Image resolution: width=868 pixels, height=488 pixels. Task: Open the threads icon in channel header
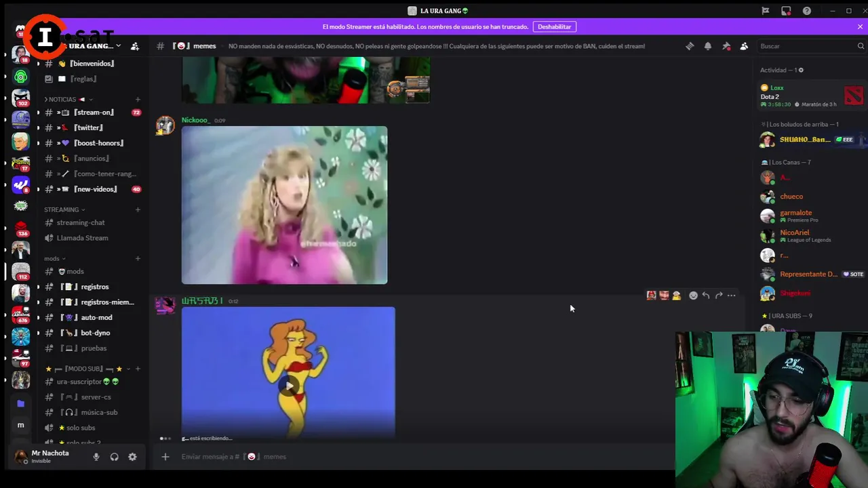[x=690, y=46]
